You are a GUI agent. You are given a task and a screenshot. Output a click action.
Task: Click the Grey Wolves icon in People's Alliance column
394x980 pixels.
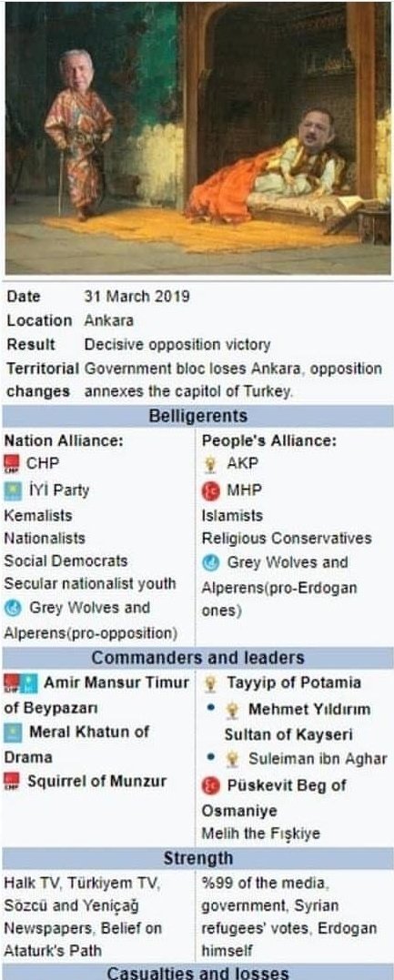[x=211, y=562]
